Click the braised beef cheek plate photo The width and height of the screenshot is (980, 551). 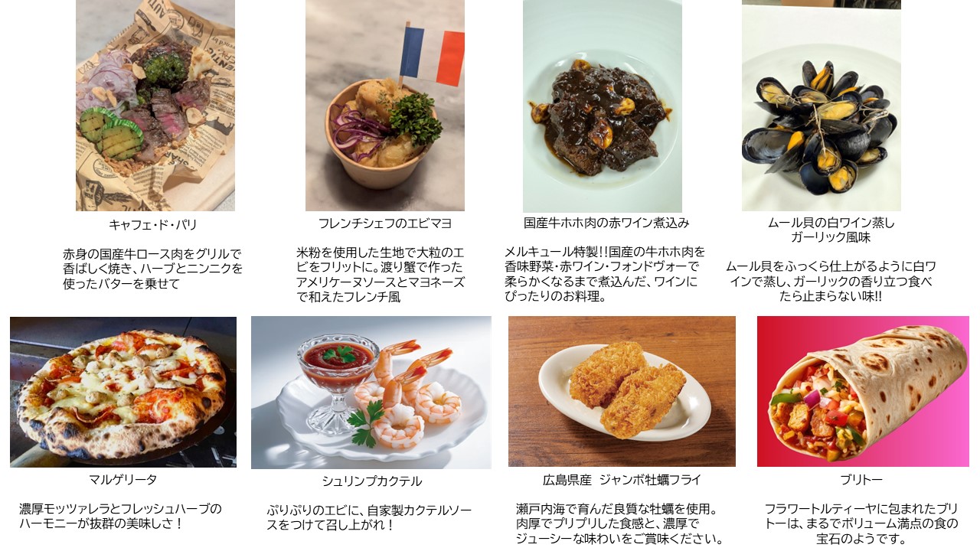click(603, 106)
